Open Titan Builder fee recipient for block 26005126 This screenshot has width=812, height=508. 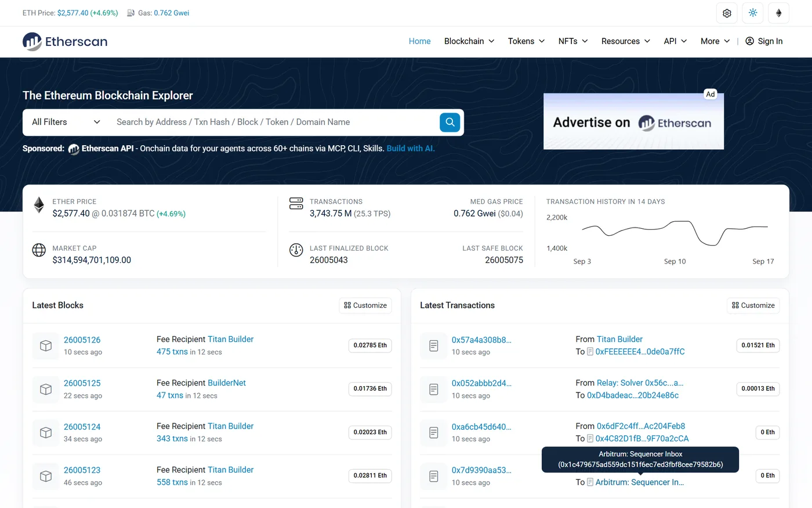coord(230,340)
